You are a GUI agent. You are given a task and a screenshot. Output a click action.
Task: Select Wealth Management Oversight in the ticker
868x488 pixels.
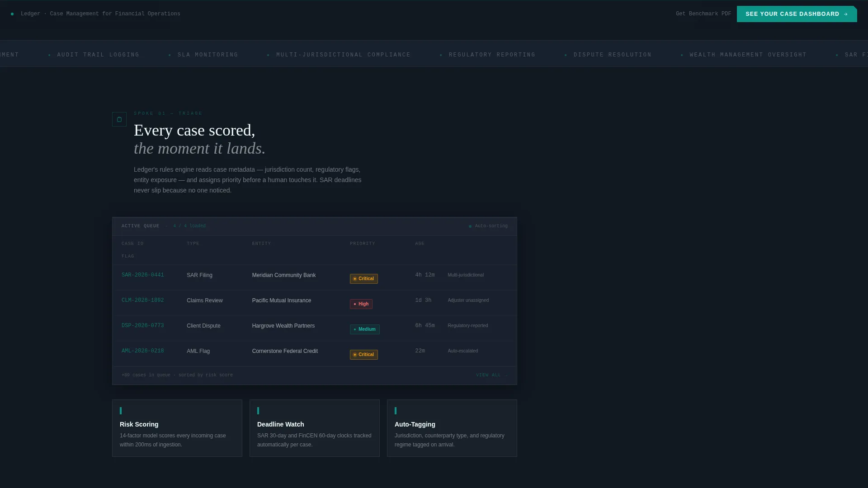(x=748, y=55)
